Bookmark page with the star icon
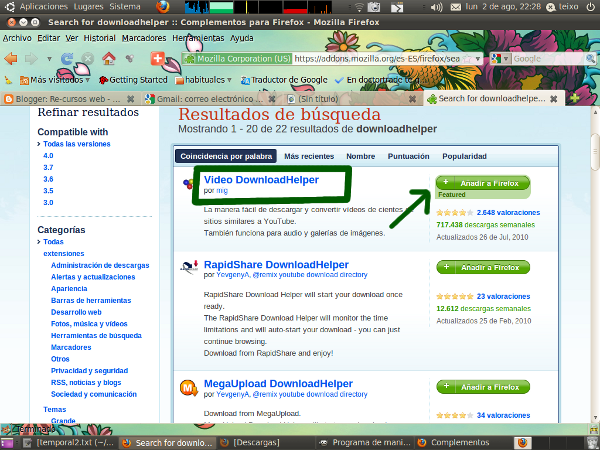This screenshot has width=600, height=450. 467,59
